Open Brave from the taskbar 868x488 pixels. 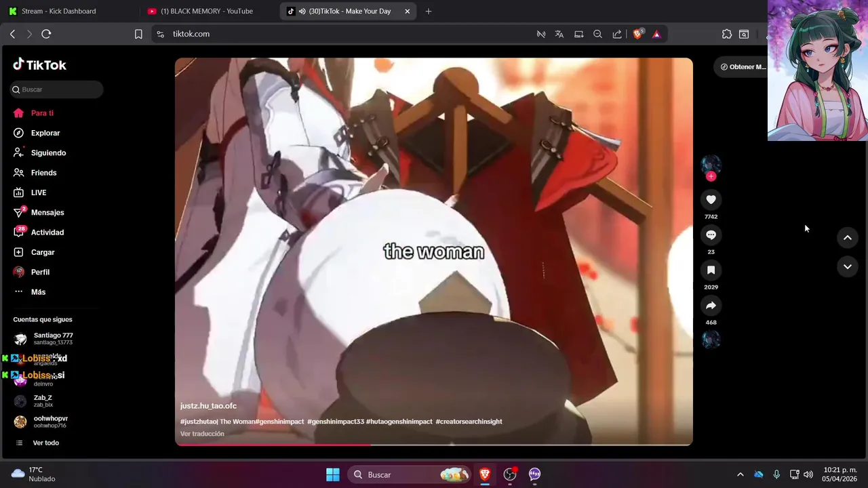click(485, 474)
